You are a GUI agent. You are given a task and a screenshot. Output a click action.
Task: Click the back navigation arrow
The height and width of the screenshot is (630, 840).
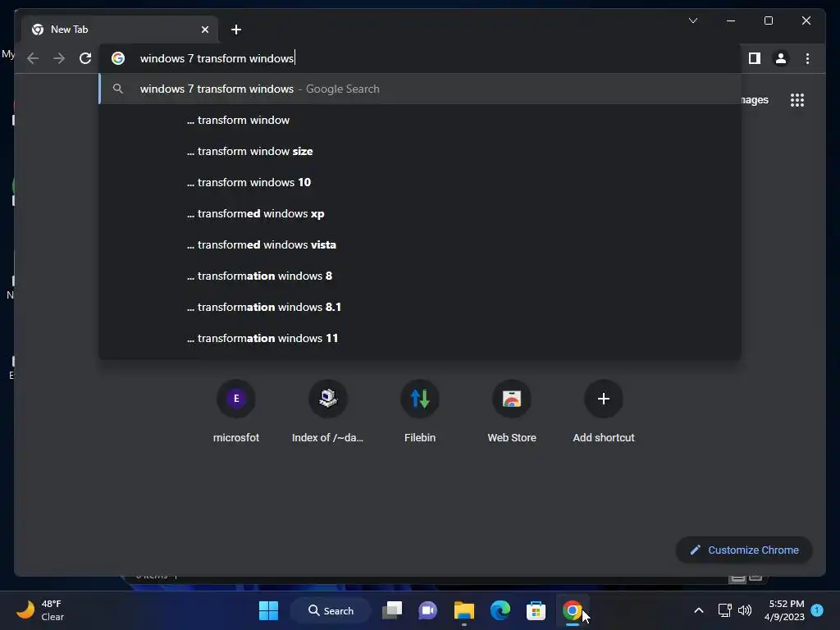(33, 58)
